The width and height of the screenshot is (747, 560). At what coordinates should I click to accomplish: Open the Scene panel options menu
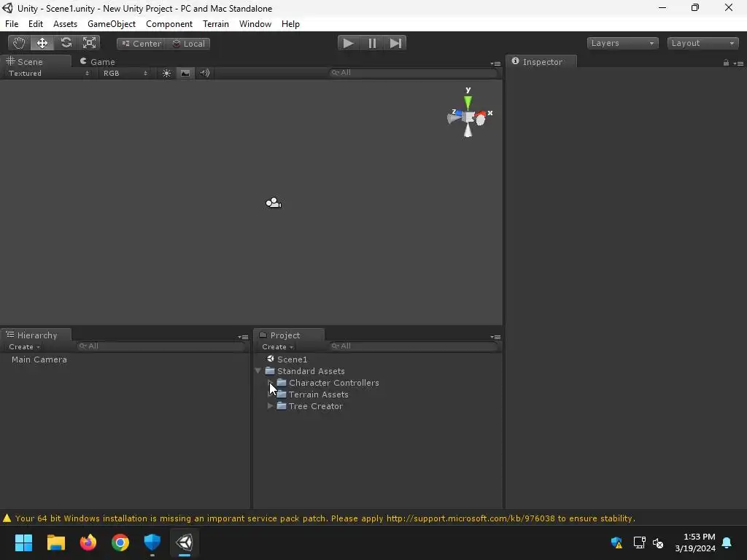(495, 63)
